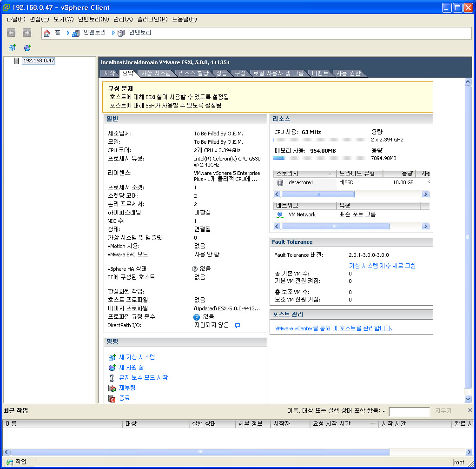Click the navigate back arrow button
Screen dimensions: 476x469
[11, 33]
